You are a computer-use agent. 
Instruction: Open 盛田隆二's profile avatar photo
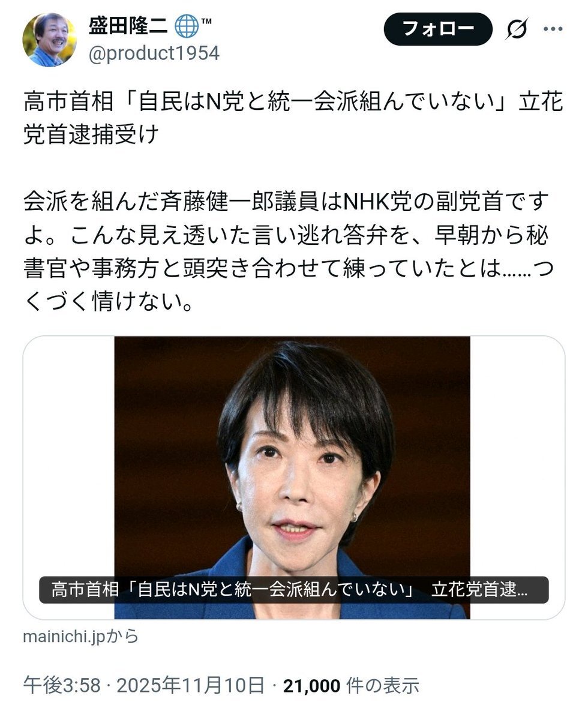coord(50,40)
